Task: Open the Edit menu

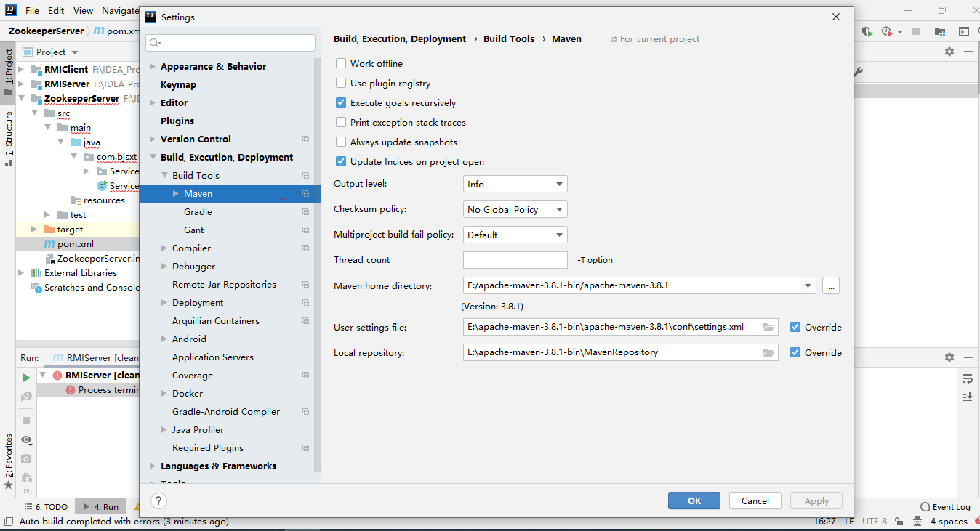Action: (56, 11)
